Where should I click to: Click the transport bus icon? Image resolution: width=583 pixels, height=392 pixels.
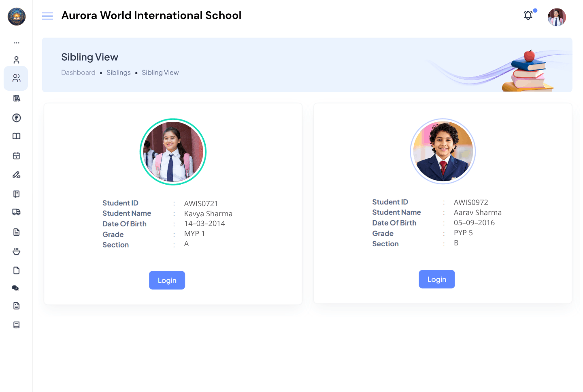16,212
